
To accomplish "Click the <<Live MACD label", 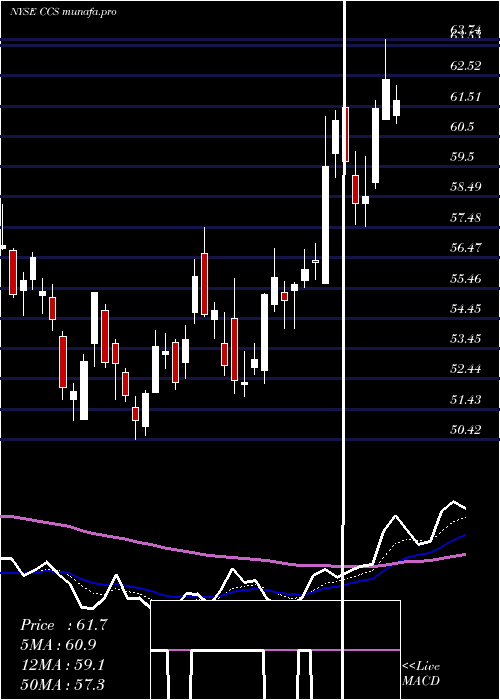I will pyautogui.click(x=421, y=673).
